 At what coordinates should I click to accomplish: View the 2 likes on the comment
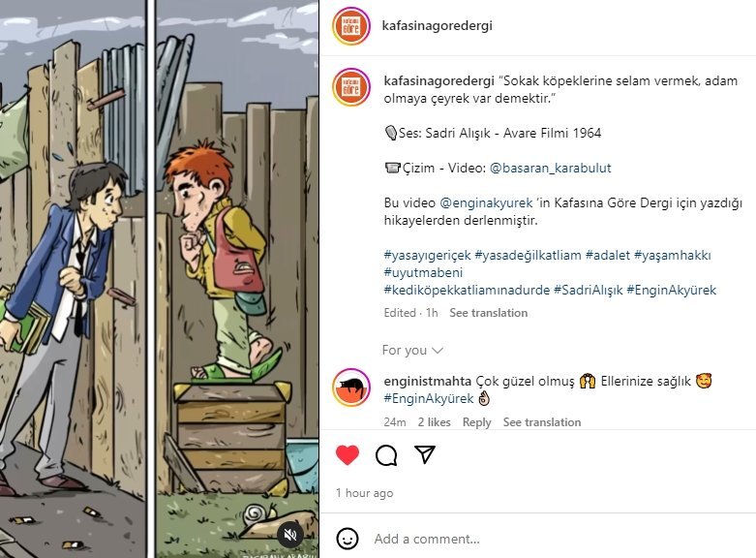click(434, 422)
